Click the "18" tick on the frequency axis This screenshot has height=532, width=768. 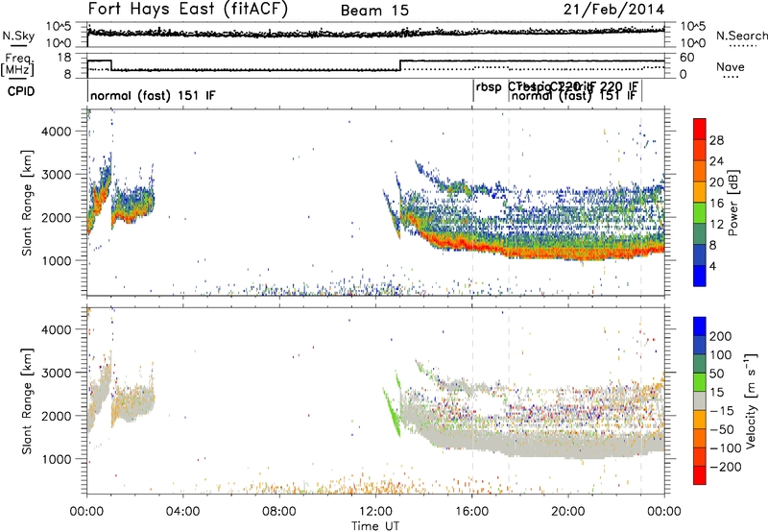coord(63,58)
